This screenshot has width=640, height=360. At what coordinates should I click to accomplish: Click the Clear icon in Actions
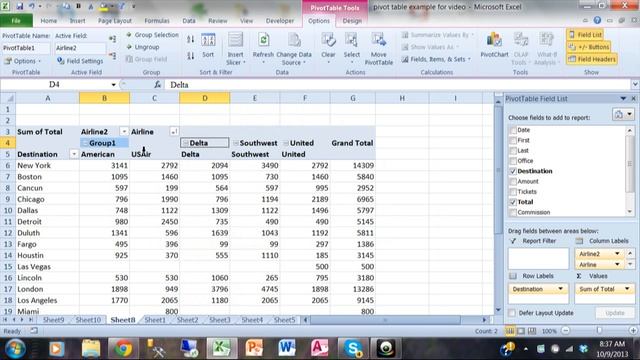[328, 40]
